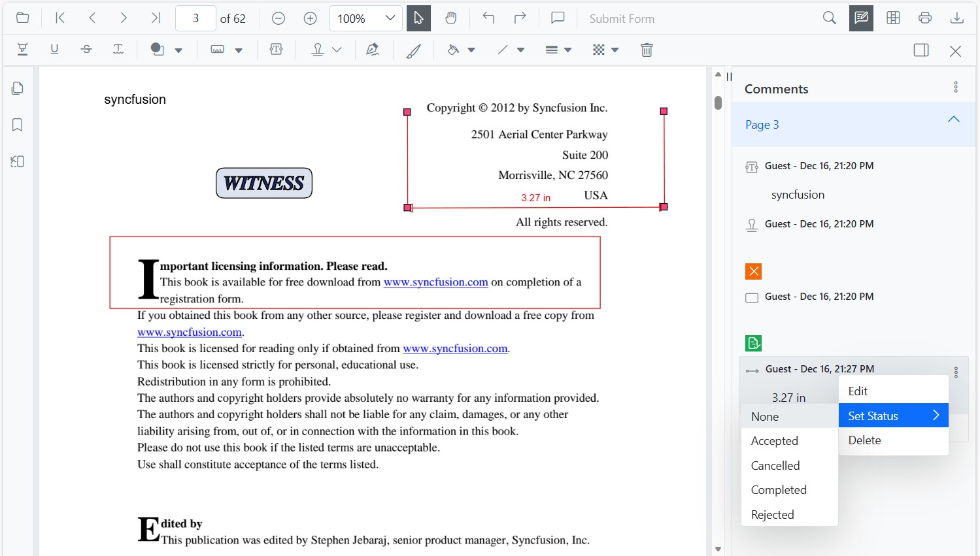Select Edit from the context menu
This screenshot has width=980, height=556.
tap(857, 390)
